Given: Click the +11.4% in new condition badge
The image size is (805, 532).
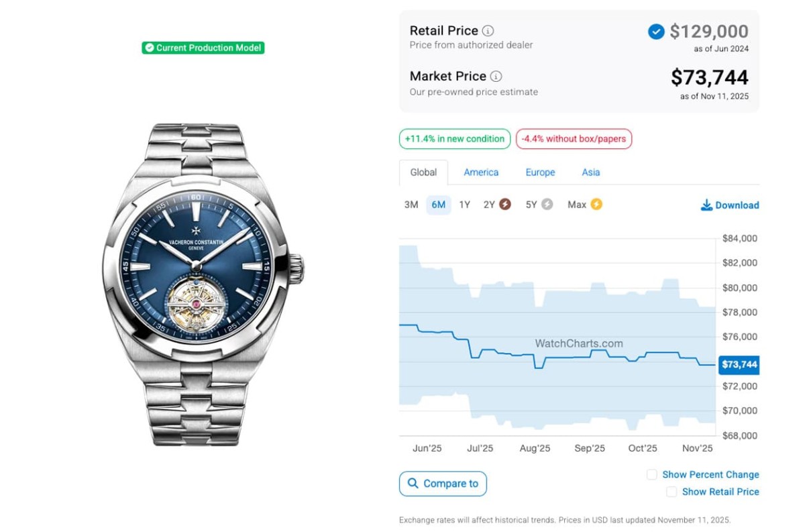Looking at the screenshot, I should [455, 139].
